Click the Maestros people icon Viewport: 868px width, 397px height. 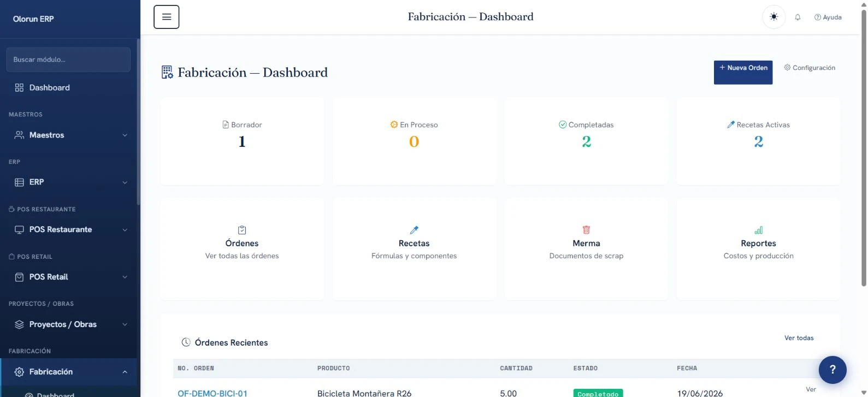point(19,135)
